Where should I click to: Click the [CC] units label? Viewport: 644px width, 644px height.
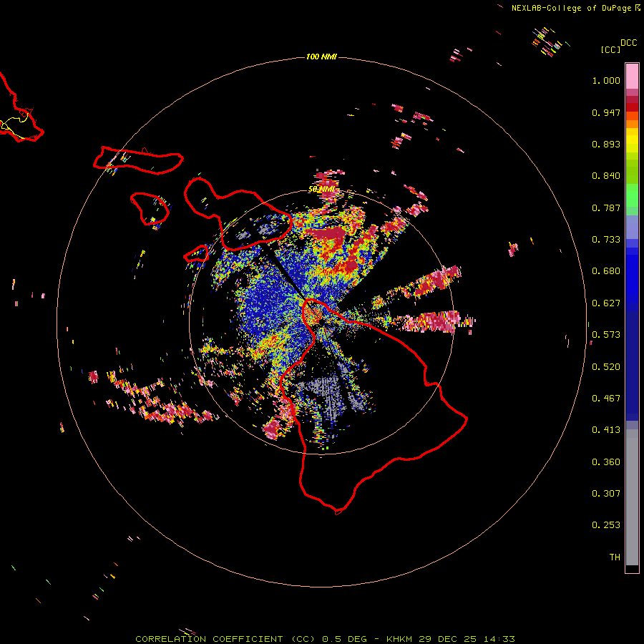610,49
